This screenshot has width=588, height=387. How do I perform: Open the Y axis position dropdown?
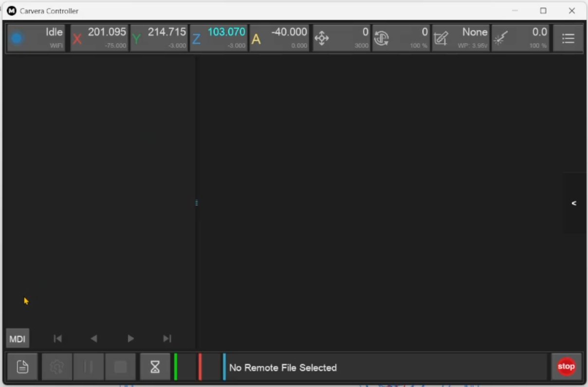coord(159,38)
